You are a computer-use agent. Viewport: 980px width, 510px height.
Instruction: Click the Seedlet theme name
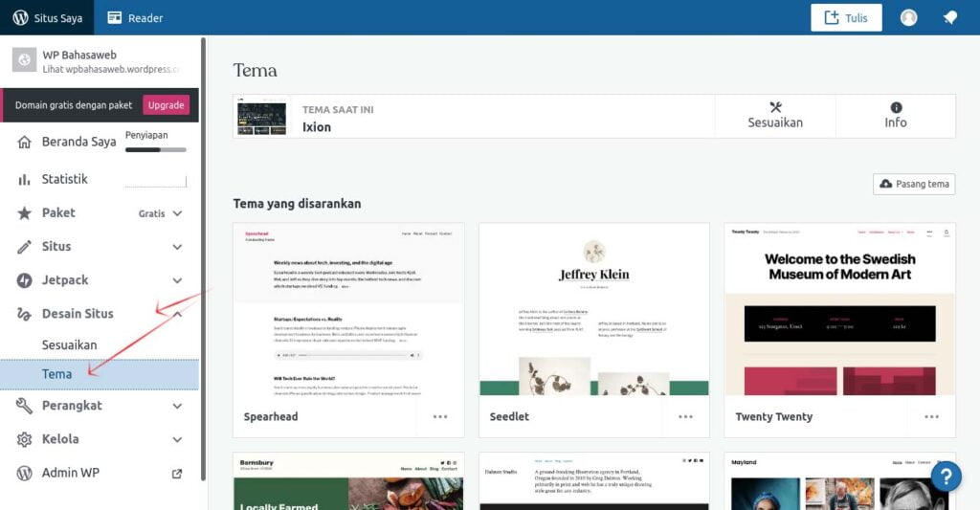pyautogui.click(x=509, y=417)
